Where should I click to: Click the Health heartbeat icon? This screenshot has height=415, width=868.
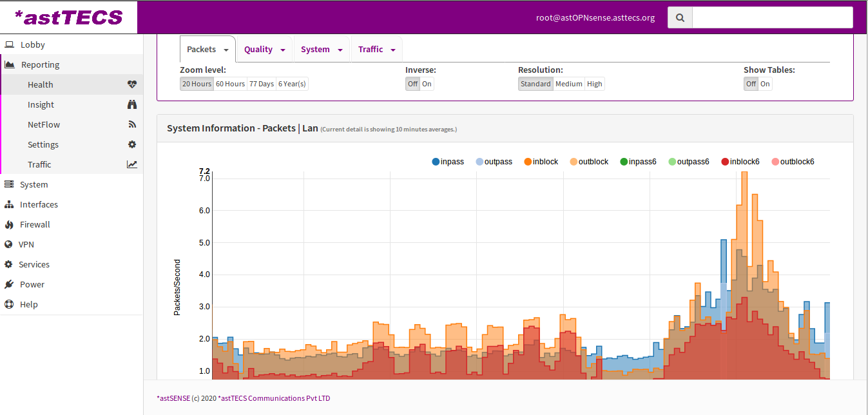(132, 84)
